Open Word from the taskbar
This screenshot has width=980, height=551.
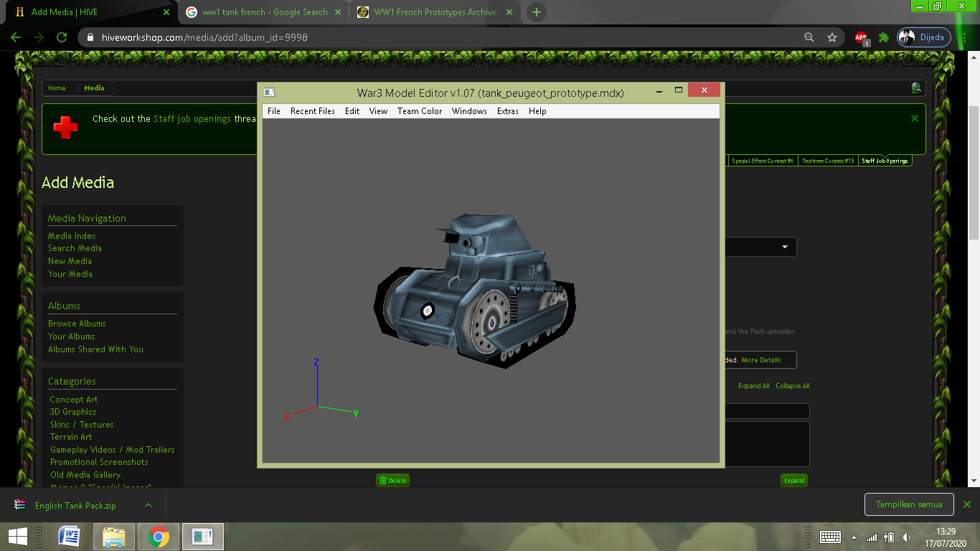70,536
